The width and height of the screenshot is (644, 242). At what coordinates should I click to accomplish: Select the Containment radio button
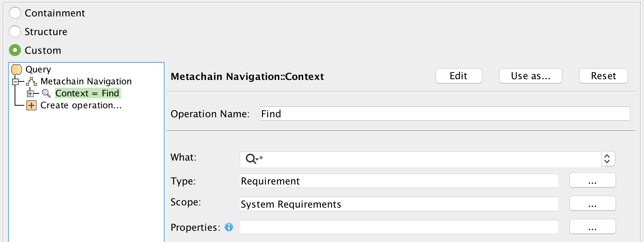point(15,13)
